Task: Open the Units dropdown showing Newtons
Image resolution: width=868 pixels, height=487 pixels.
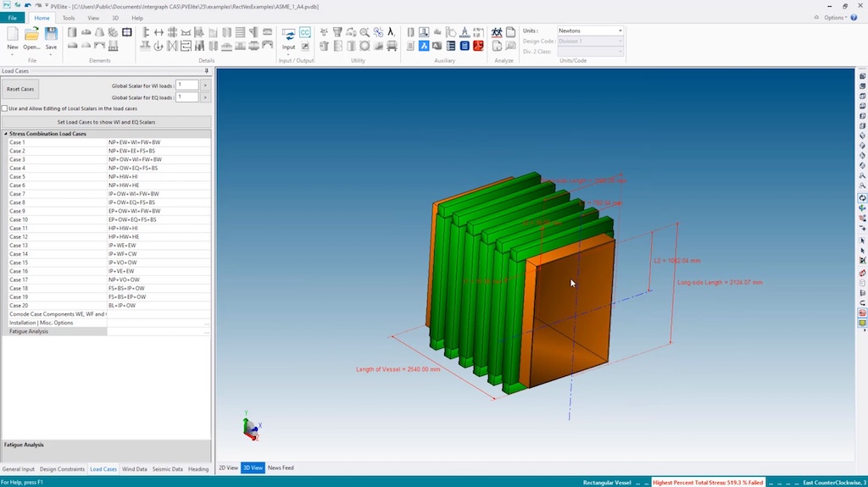Action: (620, 30)
